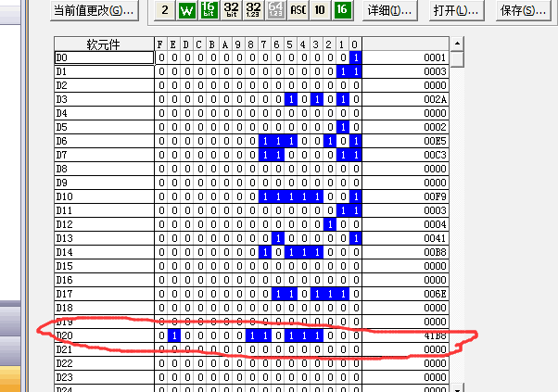The width and height of the screenshot is (558, 392).
Task: Select 32-bit real number display icon
Action: point(252,10)
